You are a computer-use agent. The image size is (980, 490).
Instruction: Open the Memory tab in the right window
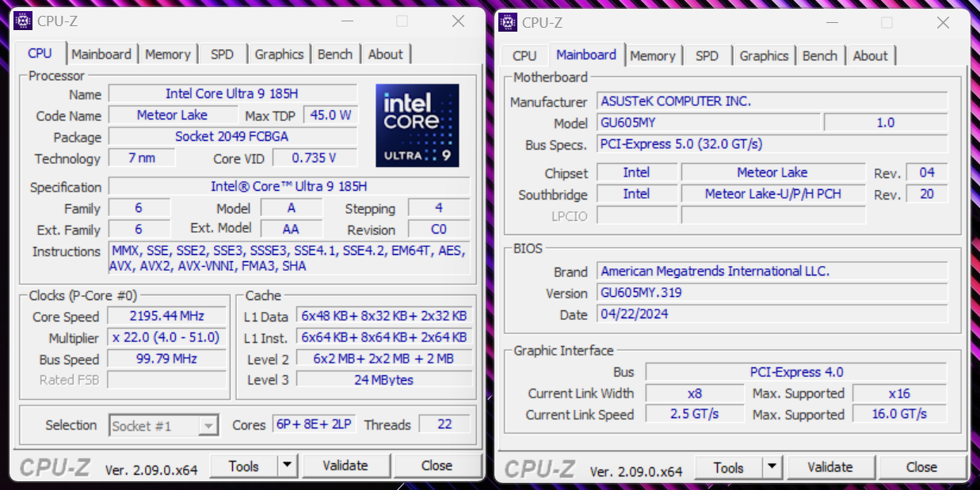tap(653, 56)
